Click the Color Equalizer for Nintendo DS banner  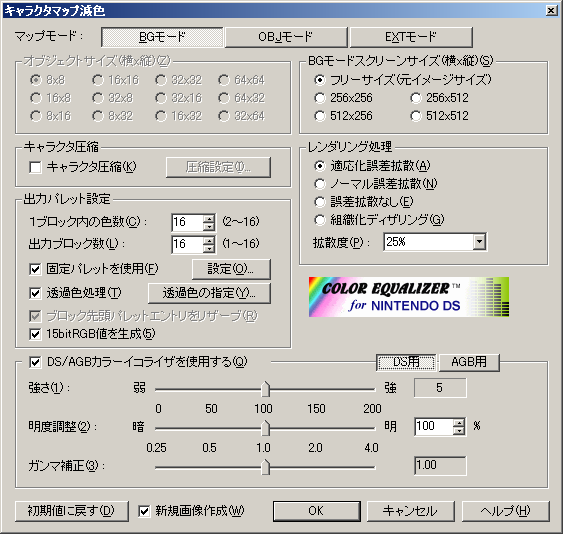(x=409, y=297)
